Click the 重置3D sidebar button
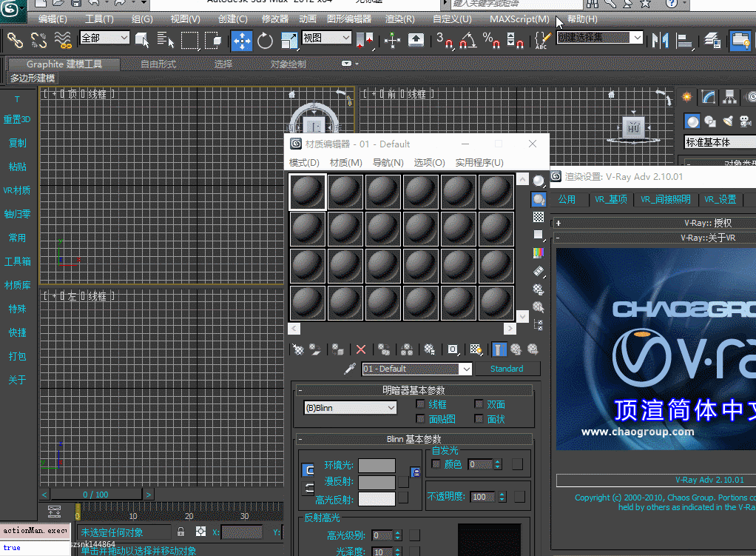Viewport: 756px width, 556px height. pyautogui.click(x=17, y=119)
